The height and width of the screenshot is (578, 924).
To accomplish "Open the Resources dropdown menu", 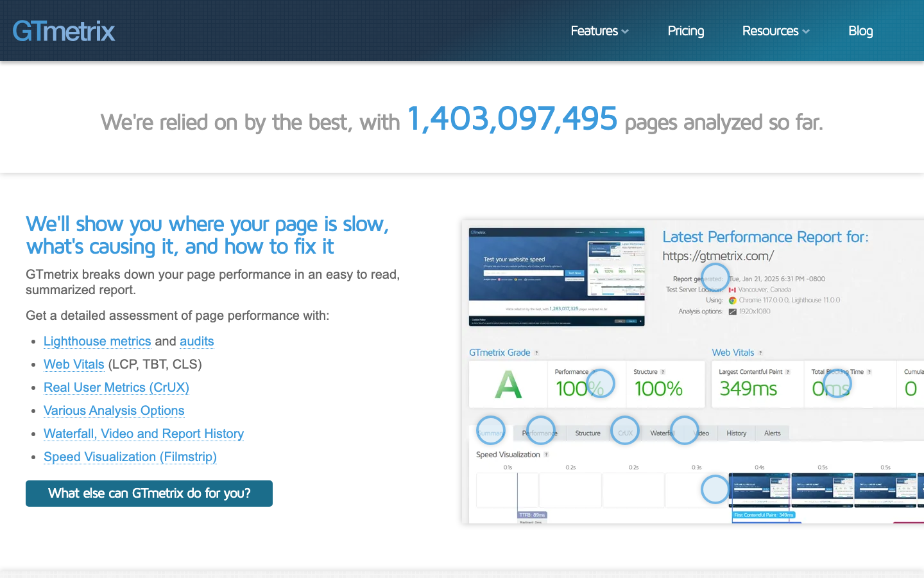I will coord(776,31).
